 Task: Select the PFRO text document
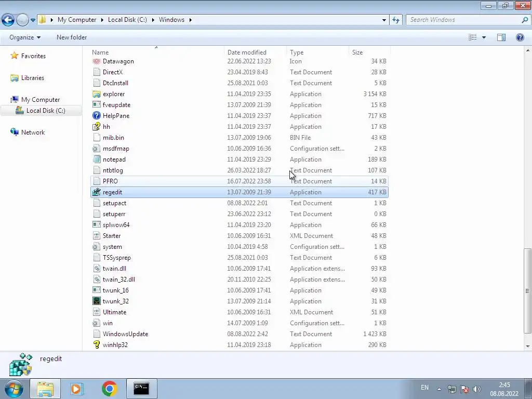point(240,181)
